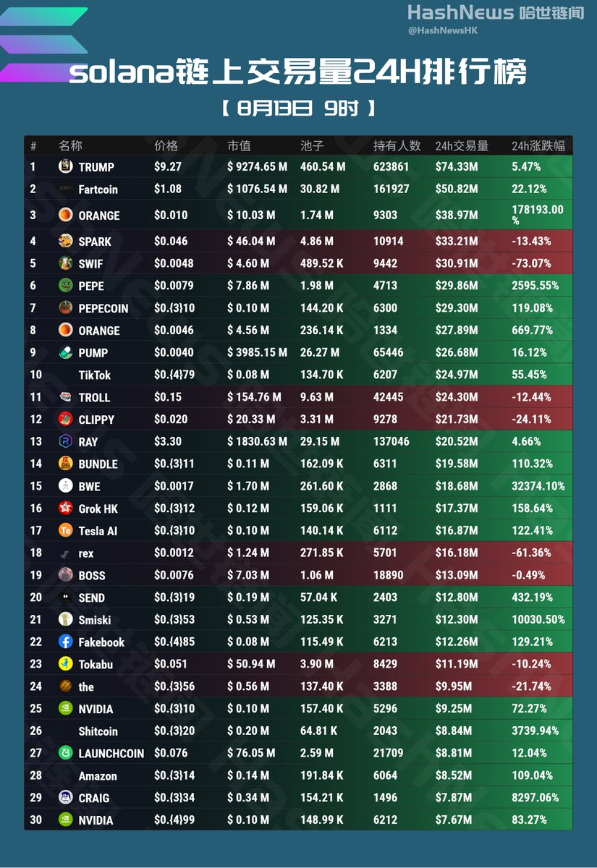This screenshot has width=597, height=868.
Task: Click the solana链上交易量24H排行榜 title
Action: [298, 72]
